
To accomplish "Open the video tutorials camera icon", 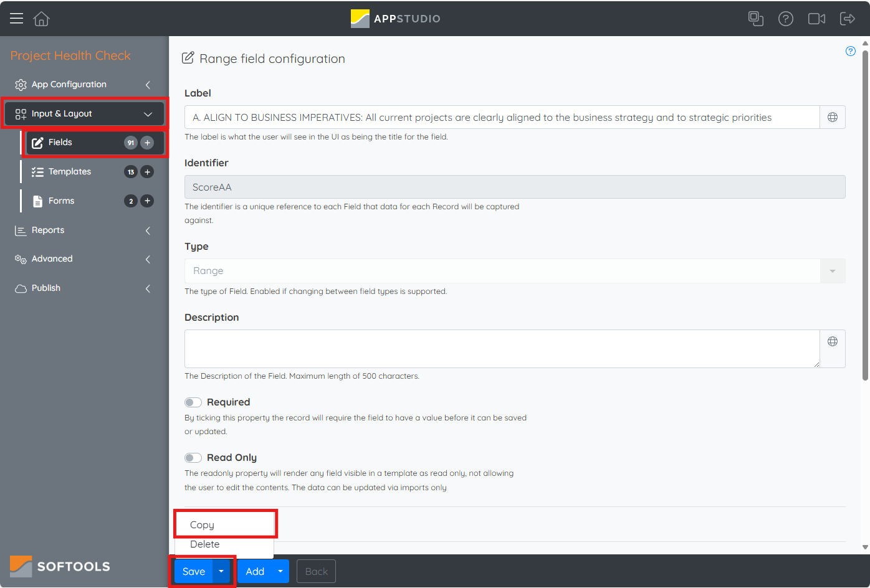I will pos(816,19).
